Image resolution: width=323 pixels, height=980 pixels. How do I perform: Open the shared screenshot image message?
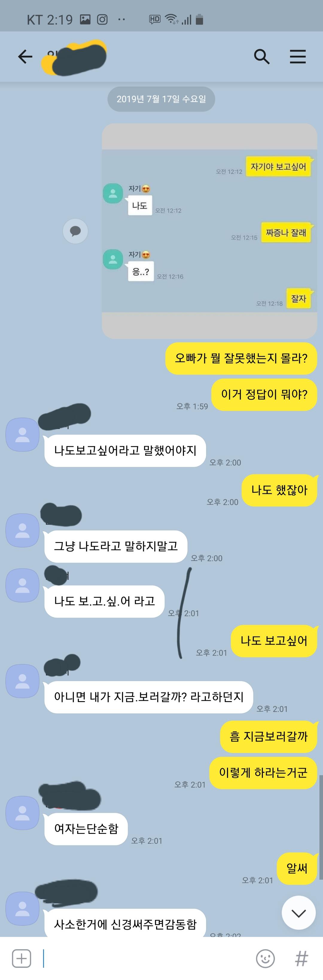pos(209,231)
